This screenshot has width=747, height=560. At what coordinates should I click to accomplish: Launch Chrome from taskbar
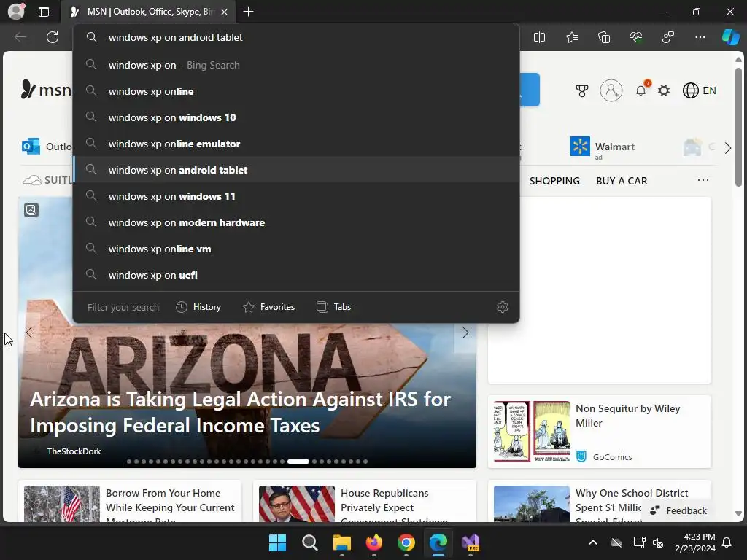(406, 542)
